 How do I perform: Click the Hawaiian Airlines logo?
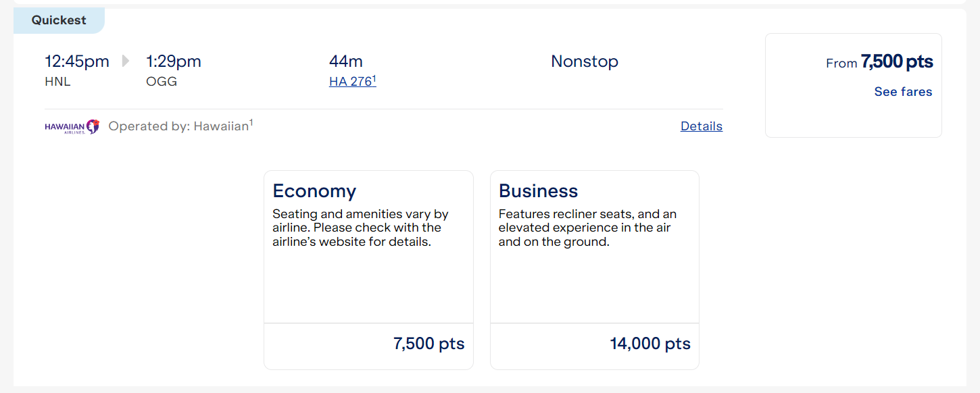[x=72, y=126]
